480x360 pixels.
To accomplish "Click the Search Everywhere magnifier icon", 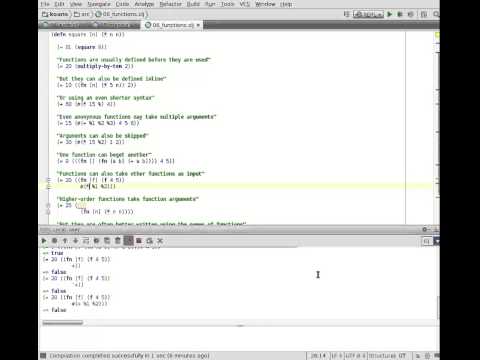I will 436,14.
